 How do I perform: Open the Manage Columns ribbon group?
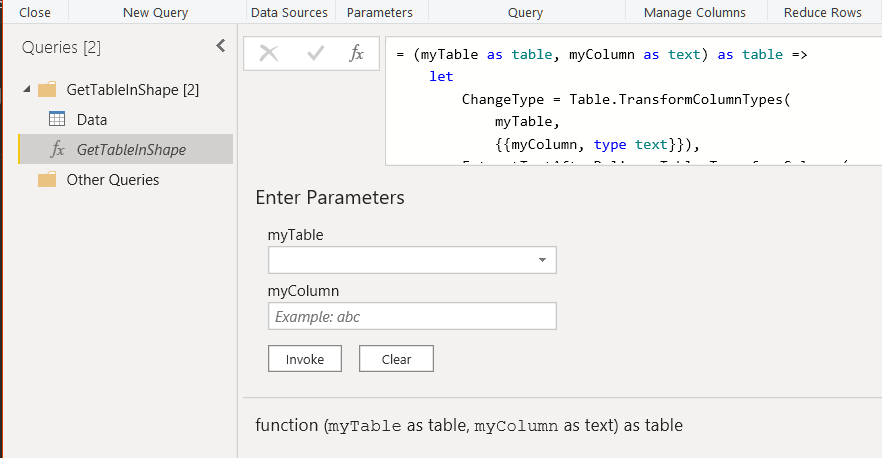click(x=695, y=12)
